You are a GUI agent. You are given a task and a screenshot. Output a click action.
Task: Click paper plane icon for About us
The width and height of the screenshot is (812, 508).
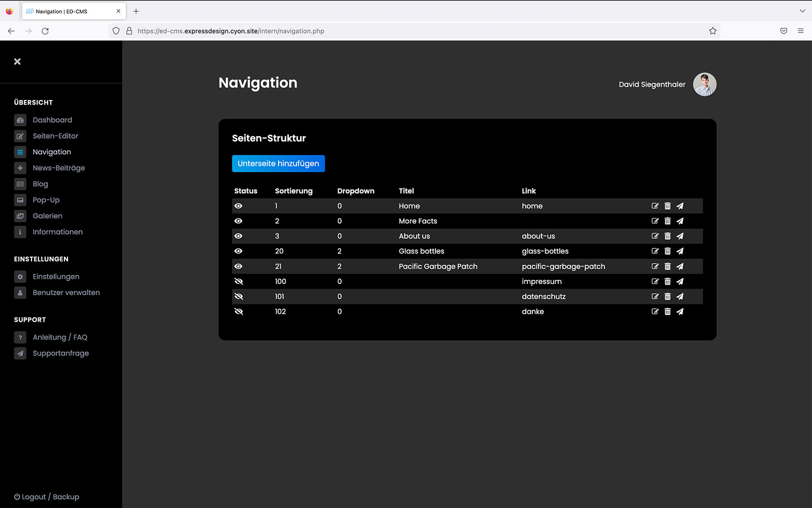point(680,236)
